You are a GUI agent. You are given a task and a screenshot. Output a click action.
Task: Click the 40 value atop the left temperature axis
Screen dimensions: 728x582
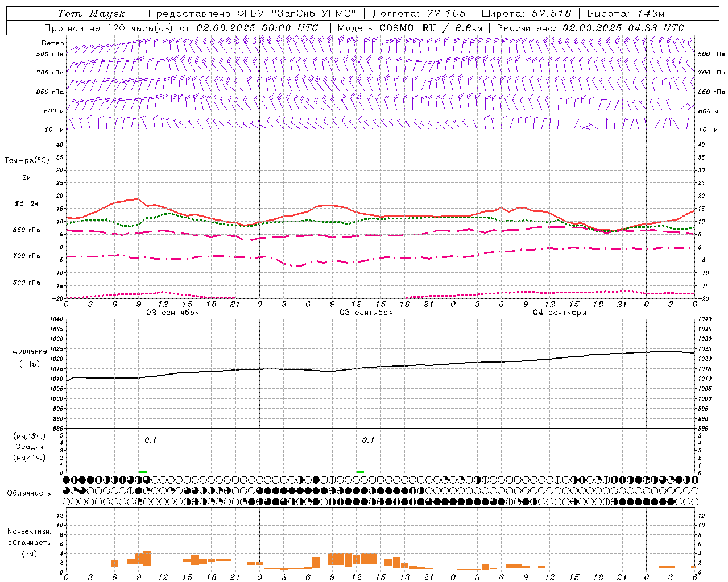pyautogui.click(x=60, y=145)
